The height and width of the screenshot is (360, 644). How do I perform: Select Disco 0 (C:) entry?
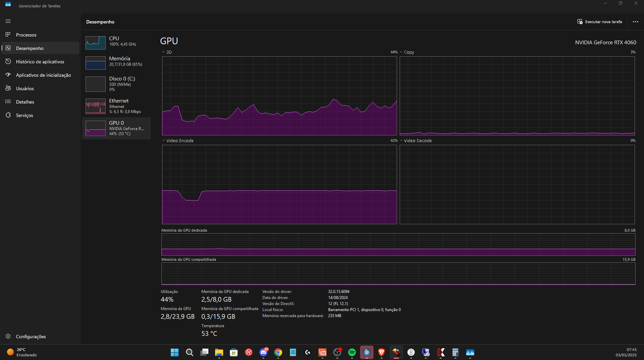point(116,84)
